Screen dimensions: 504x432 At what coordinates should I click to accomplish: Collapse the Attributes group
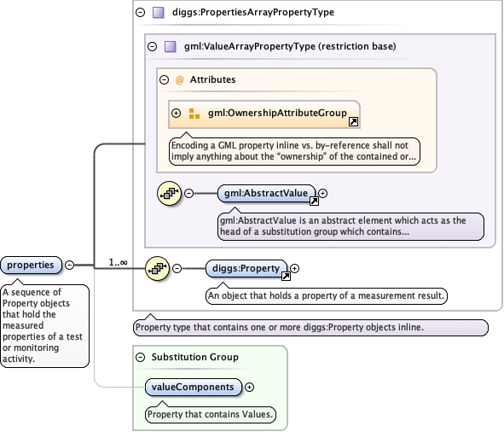coord(165,80)
